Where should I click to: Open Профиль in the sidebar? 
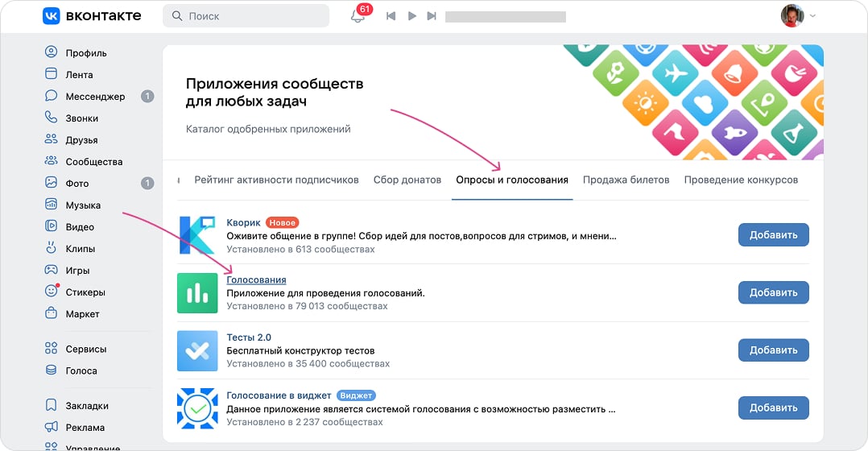pyautogui.click(x=86, y=53)
